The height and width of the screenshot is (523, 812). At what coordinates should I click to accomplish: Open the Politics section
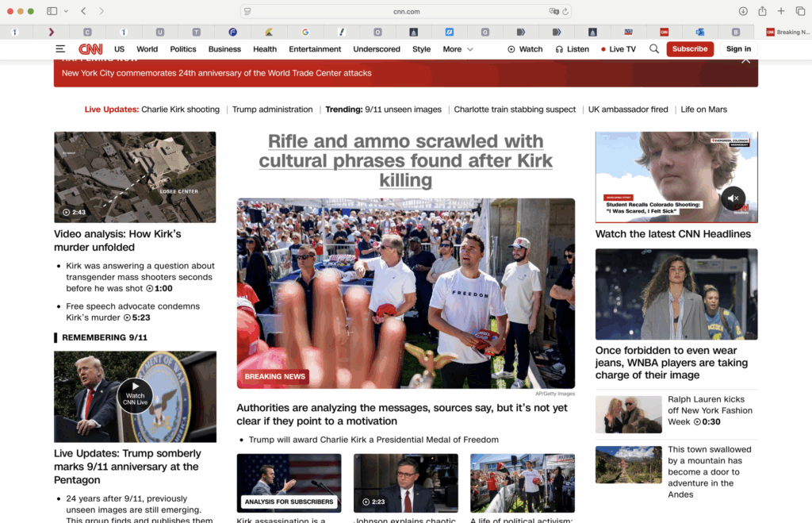click(x=183, y=48)
